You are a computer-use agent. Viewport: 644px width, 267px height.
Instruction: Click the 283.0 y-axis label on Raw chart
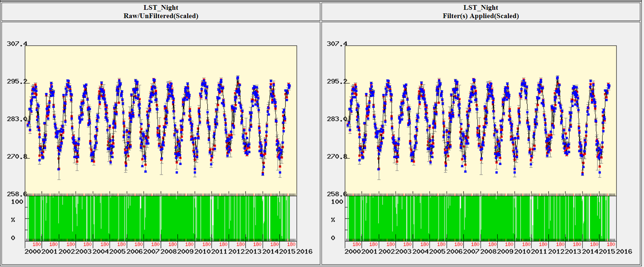[17, 119]
